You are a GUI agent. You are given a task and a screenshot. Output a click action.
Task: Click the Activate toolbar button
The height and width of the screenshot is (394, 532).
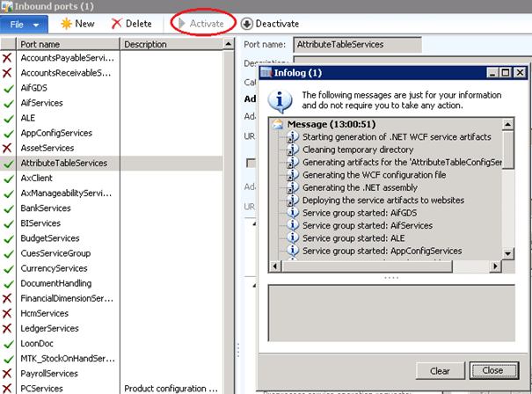tap(200, 24)
